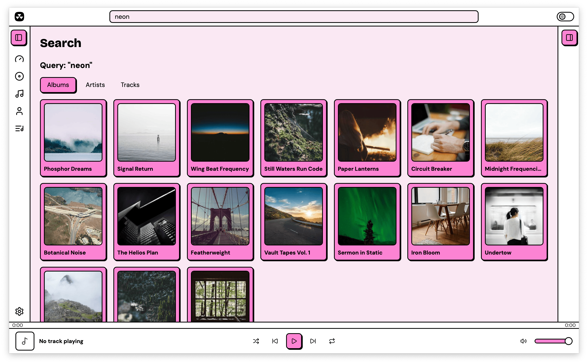Open the Artists section via the person icon
This screenshot has height=364, width=588.
click(19, 111)
